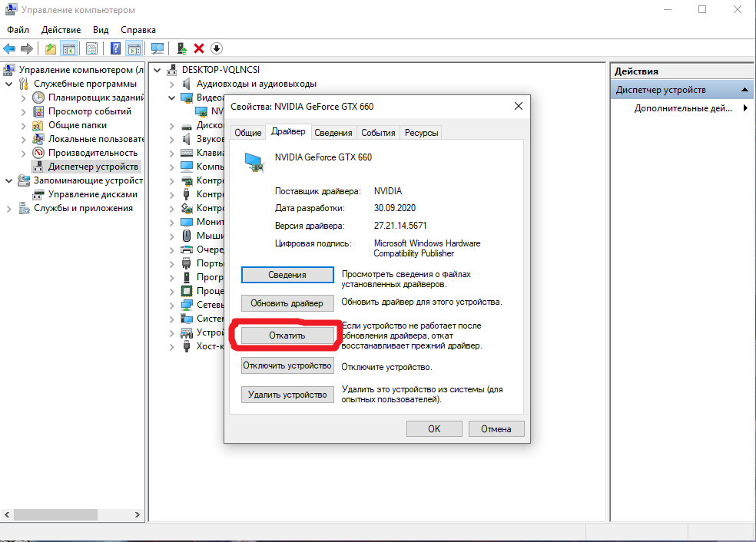Collapse the Видеоадаптеры category
Screen dimensions: 756x542
tap(171, 97)
